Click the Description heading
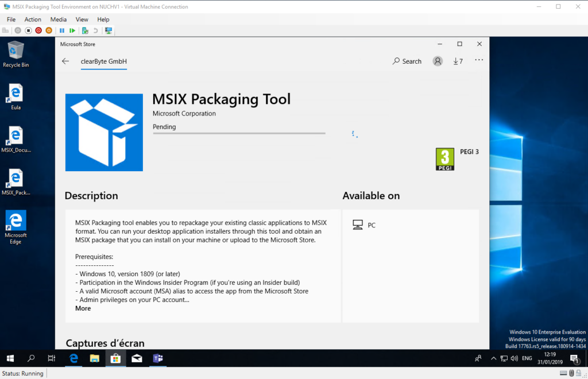588x379 pixels. click(x=91, y=196)
